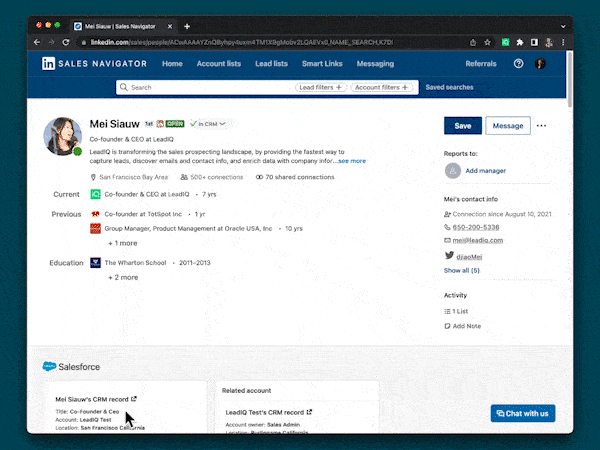Open the Twitter handle link
The image size is (600, 450).
tap(469, 257)
